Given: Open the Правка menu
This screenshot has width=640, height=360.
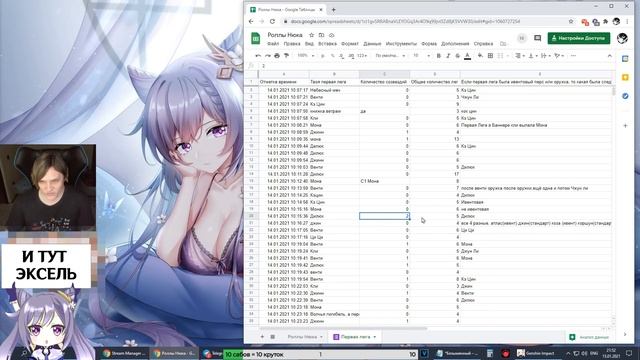Looking at the screenshot, I should point(292,44).
